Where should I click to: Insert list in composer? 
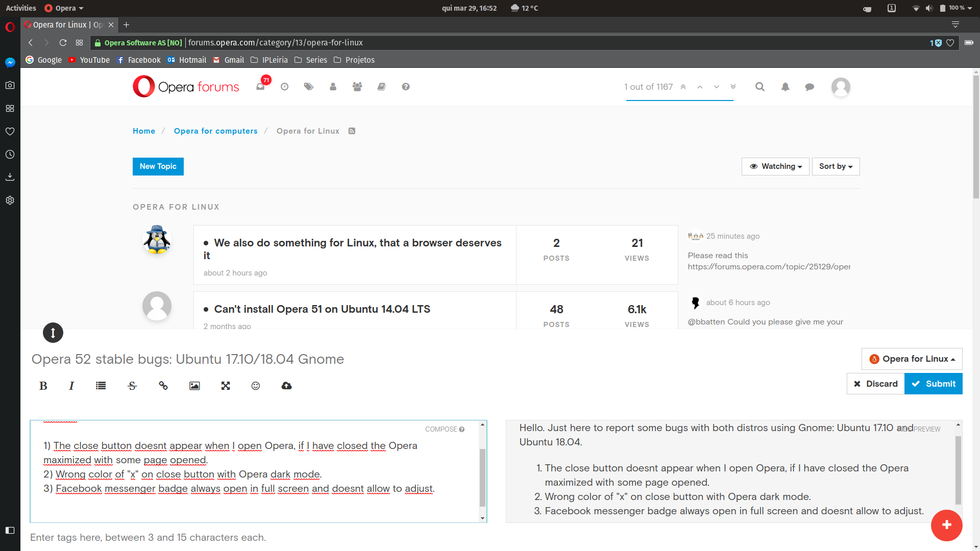(x=101, y=386)
